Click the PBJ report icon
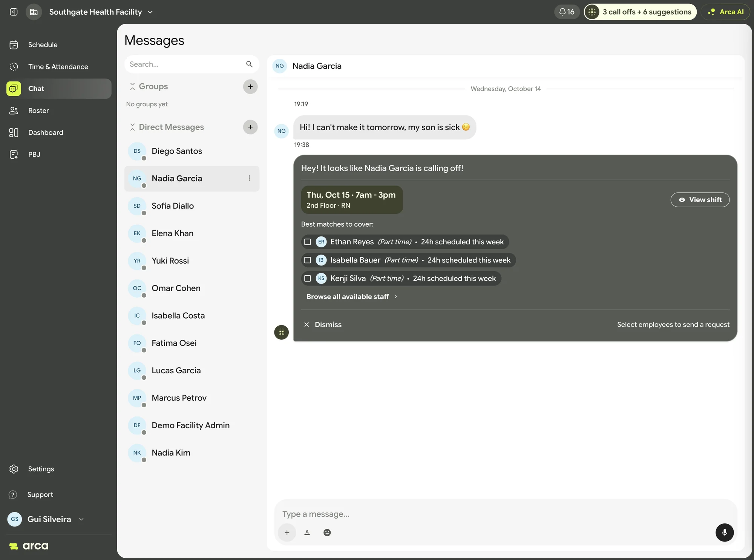Viewport: 754px width, 560px height. [14, 154]
